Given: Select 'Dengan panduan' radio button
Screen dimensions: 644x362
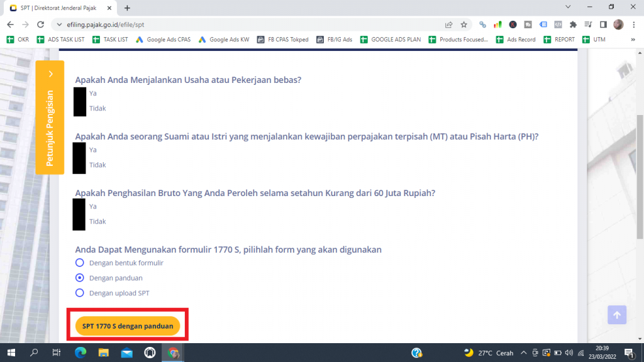Looking at the screenshot, I should (79, 278).
